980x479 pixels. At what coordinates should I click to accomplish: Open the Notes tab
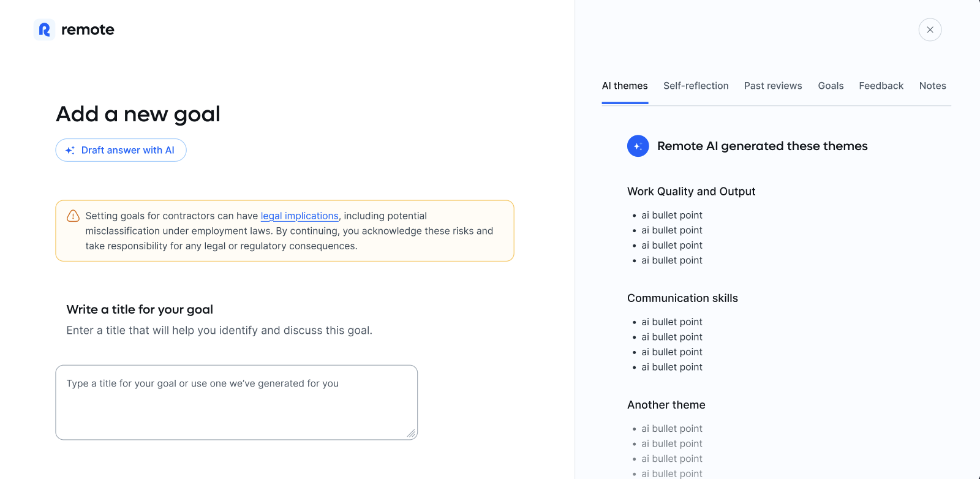932,86
